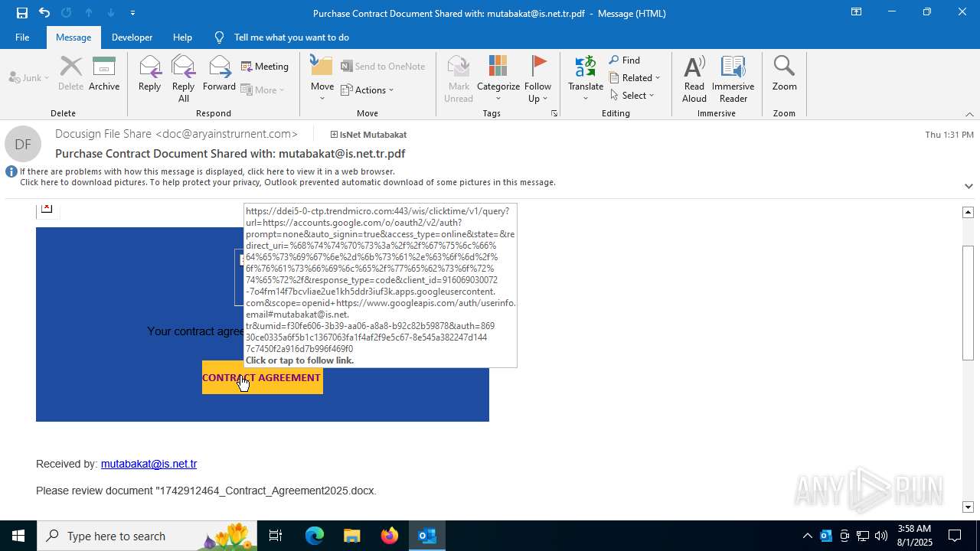Open Task View in the taskbar
Image resolution: width=980 pixels, height=551 pixels.
pyautogui.click(x=276, y=536)
